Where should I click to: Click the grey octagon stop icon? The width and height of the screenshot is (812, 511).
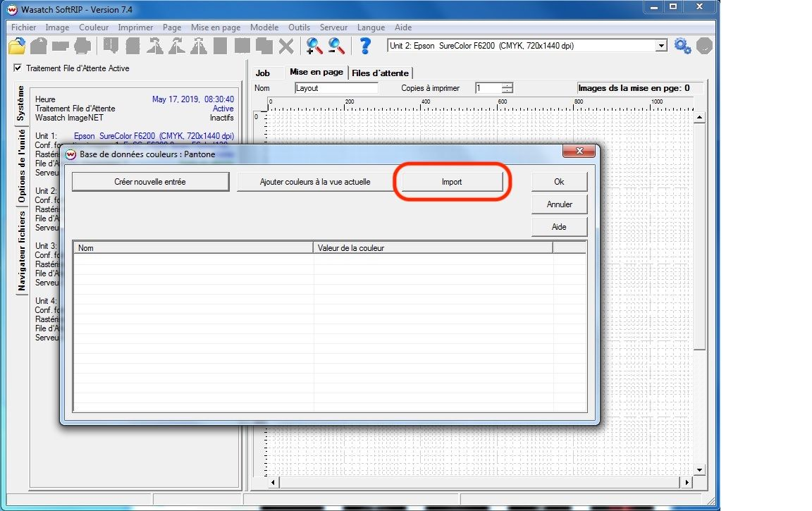click(704, 46)
